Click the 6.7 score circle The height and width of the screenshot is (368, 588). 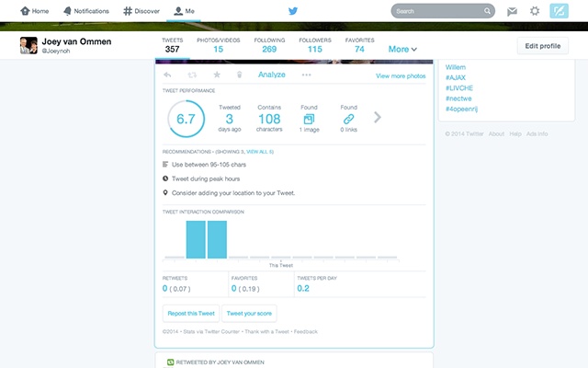click(186, 119)
